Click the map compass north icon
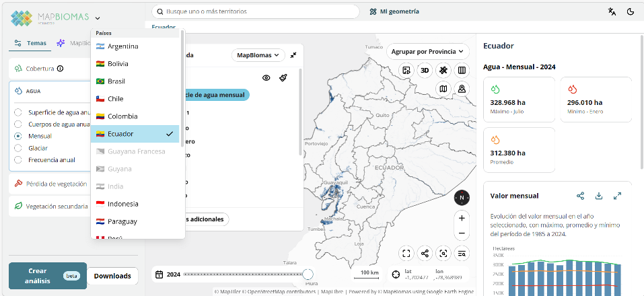This screenshot has height=296, width=644. point(461,198)
